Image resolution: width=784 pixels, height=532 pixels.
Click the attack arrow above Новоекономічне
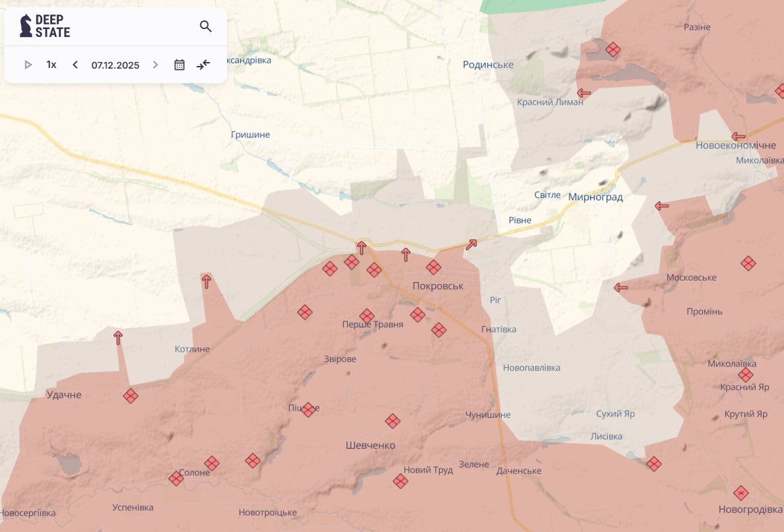[x=738, y=137]
